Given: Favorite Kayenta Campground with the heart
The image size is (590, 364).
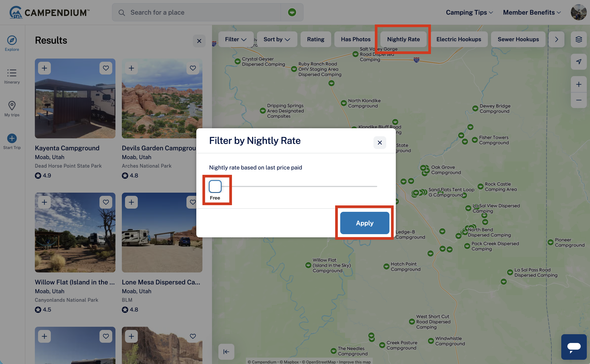Looking at the screenshot, I should pyautogui.click(x=106, y=68).
